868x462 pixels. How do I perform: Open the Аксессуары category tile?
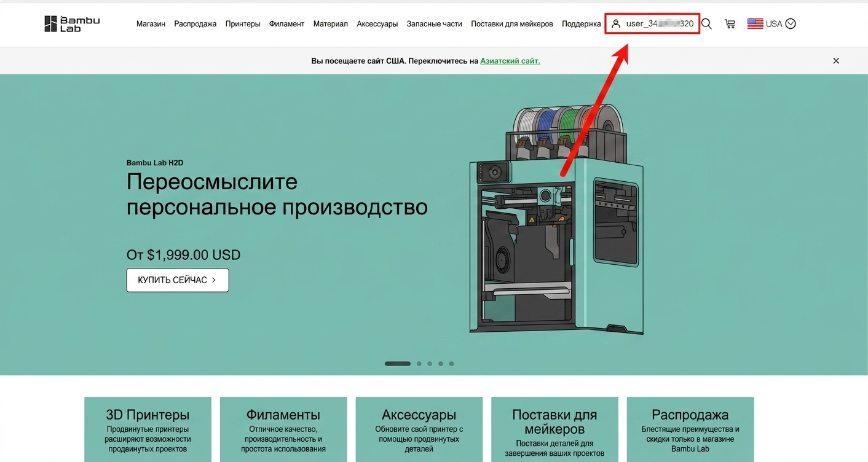419,429
